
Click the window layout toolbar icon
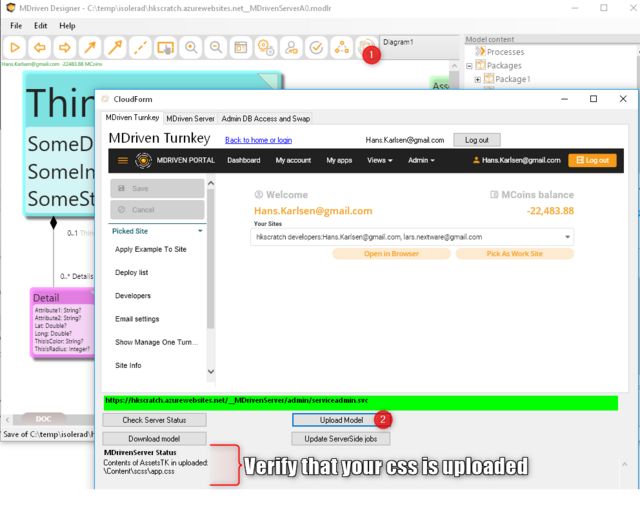241,47
